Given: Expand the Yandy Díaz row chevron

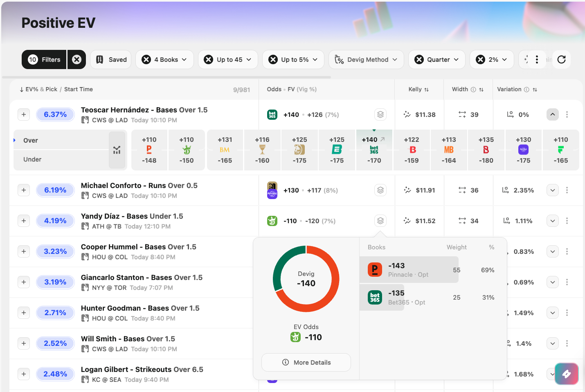Looking at the screenshot, I should pyautogui.click(x=553, y=221).
